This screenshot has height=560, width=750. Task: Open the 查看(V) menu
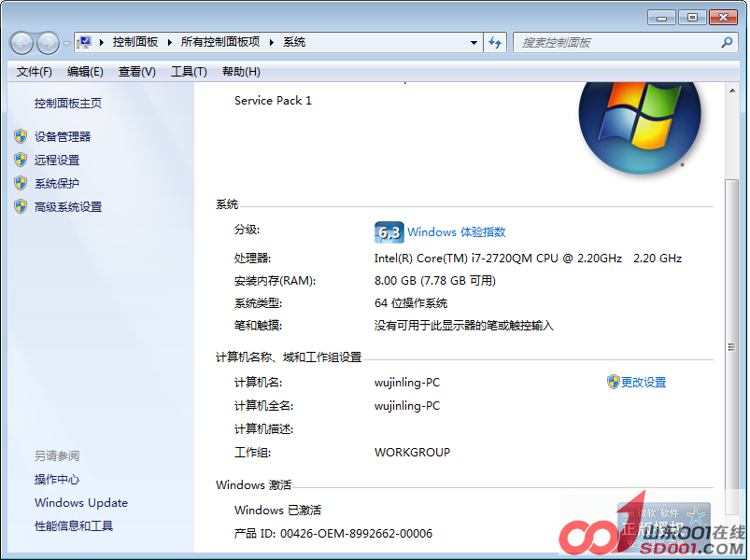136,72
